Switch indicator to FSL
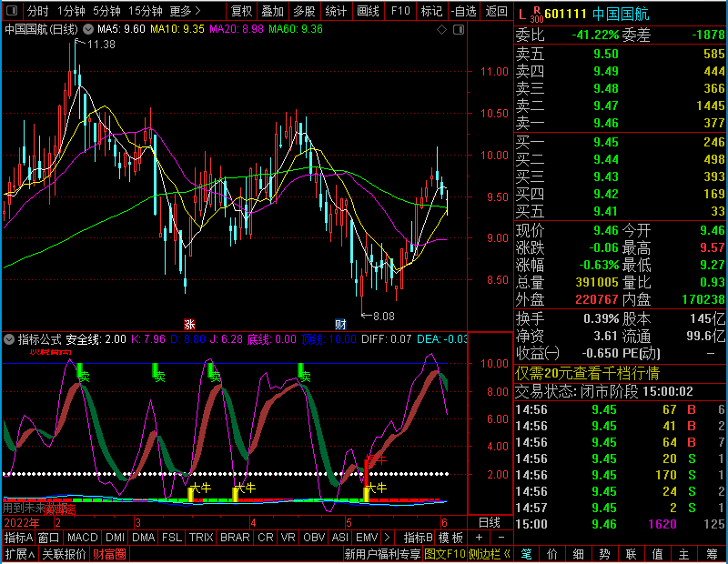This screenshot has height=564, width=728. pos(172,538)
